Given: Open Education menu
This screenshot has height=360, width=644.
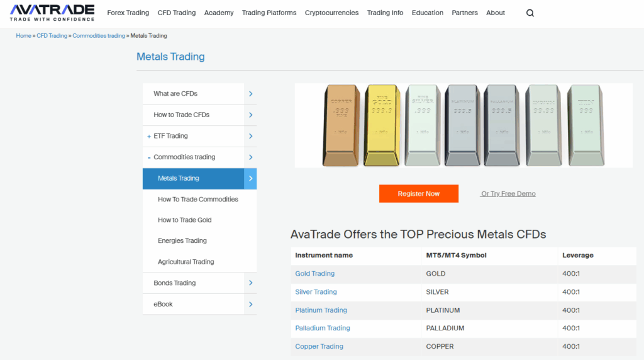Looking at the screenshot, I should coord(428,13).
